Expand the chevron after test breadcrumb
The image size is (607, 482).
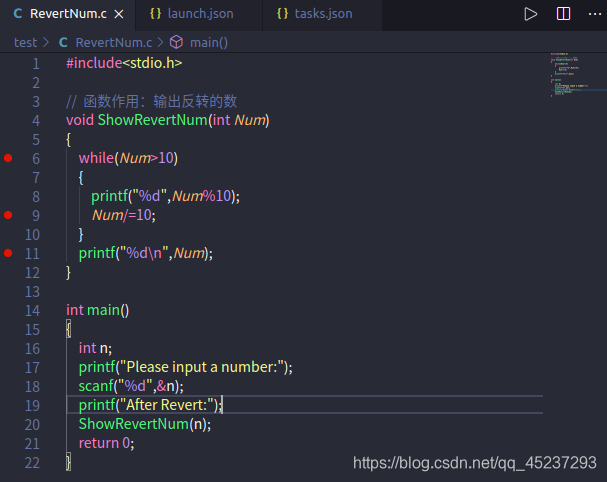tap(46, 43)
